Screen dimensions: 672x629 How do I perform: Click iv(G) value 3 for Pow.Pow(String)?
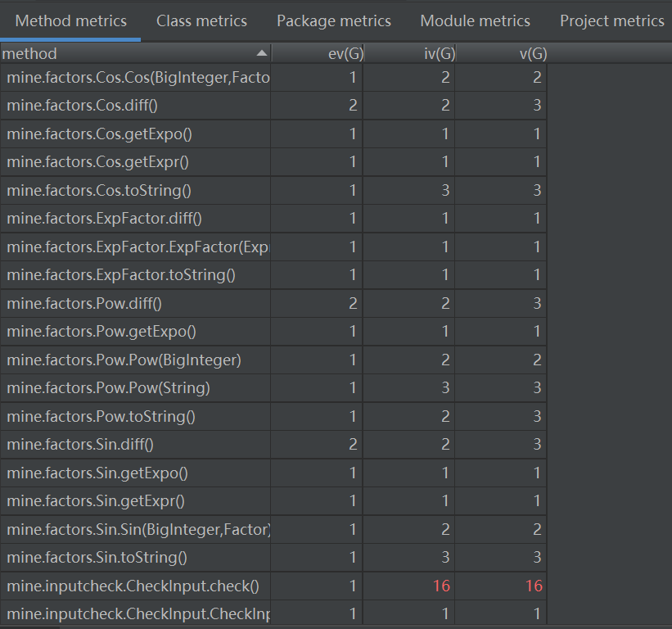click(445, 387)
